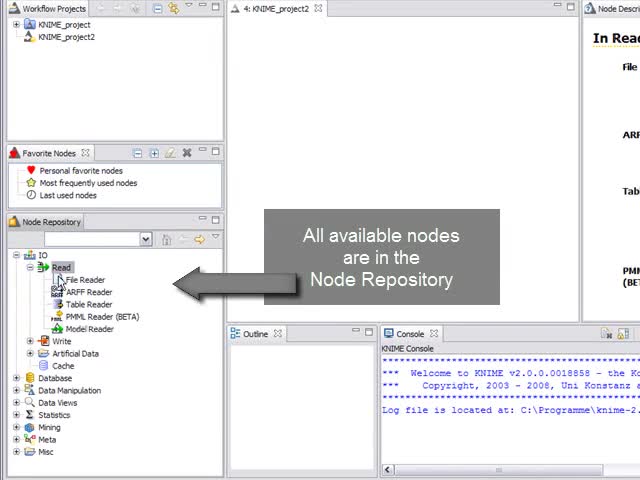Select the Model Reader label
The width and height of the screenshot is (640, 480).
tap(90, 329)
